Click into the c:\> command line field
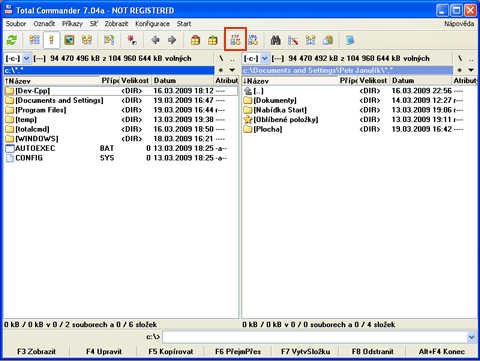 (314, 337)
